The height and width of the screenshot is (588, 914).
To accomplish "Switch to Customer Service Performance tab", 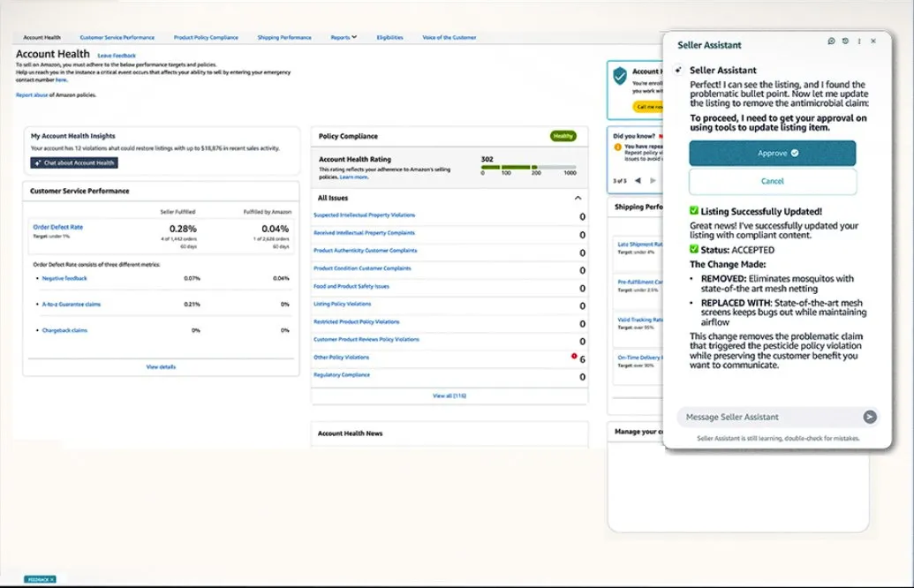I will [x=117, y=38].
